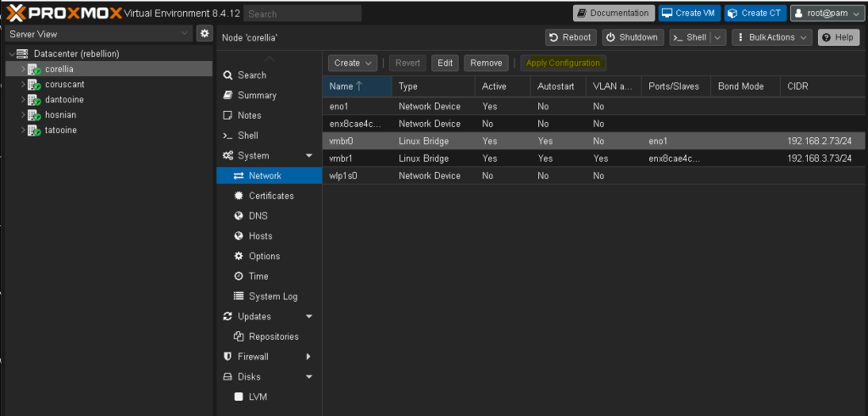Click the LVM square icon
The width and height of the screenshot is (868, 416).
click(x=238, y=397)
